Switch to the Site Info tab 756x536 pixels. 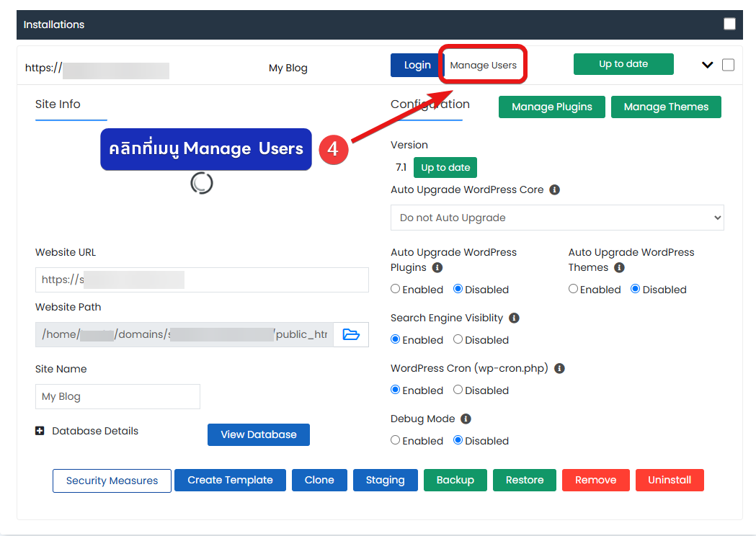(58, 104)
